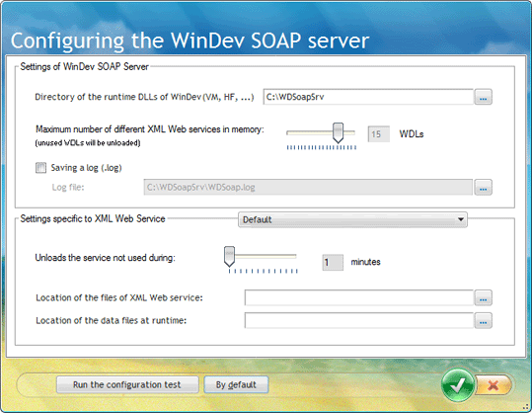Enable the Saving a log checkbox
532x413 pixels.
click(x=41, y=168)
